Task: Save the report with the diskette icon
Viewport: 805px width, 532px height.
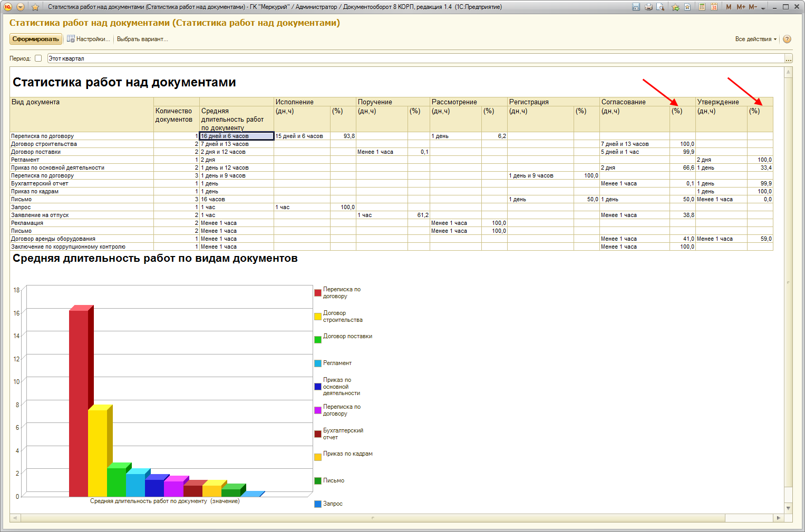Action: click(x=636, y=7)
